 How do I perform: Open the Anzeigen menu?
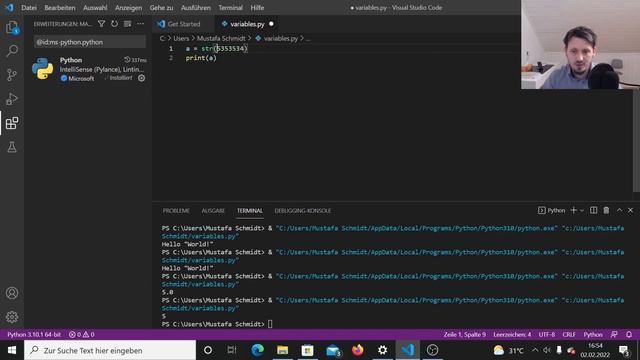[x=128, y=8]
